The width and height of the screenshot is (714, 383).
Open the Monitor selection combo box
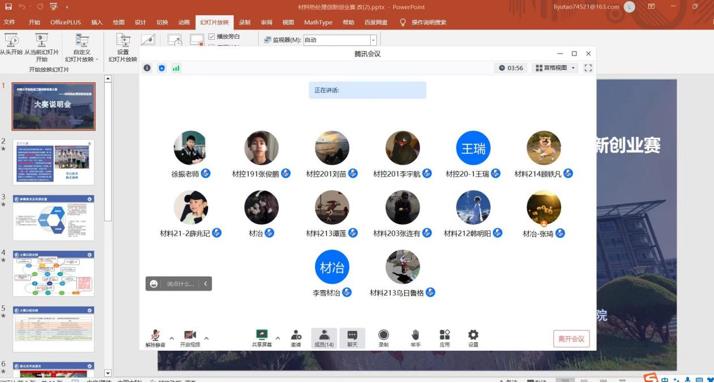pyautogui.click(x=340, y=40)
